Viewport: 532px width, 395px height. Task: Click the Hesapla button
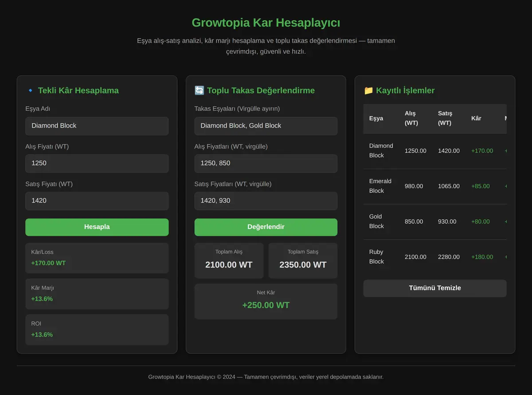tap(97, 227)
